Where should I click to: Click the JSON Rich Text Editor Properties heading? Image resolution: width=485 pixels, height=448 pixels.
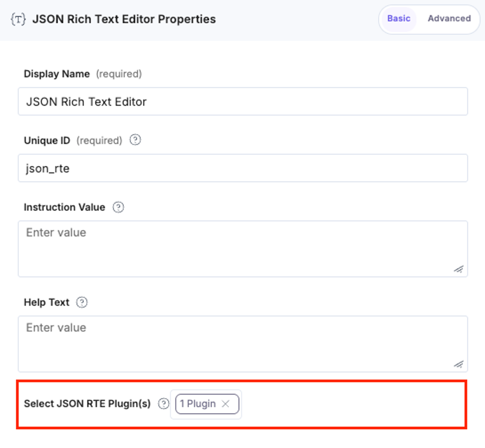pyautogui.click(x=124, y=19)
